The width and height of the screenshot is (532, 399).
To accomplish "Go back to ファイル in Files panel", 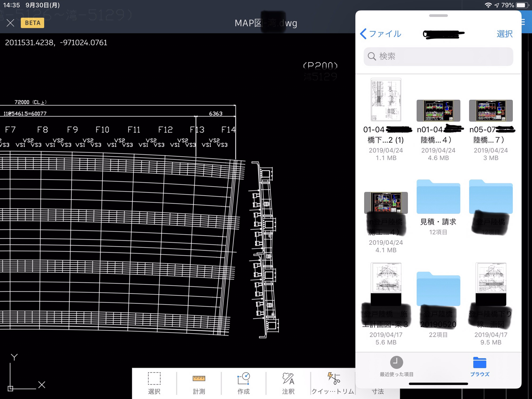I will pyautogui.click(x=380, y=34).
